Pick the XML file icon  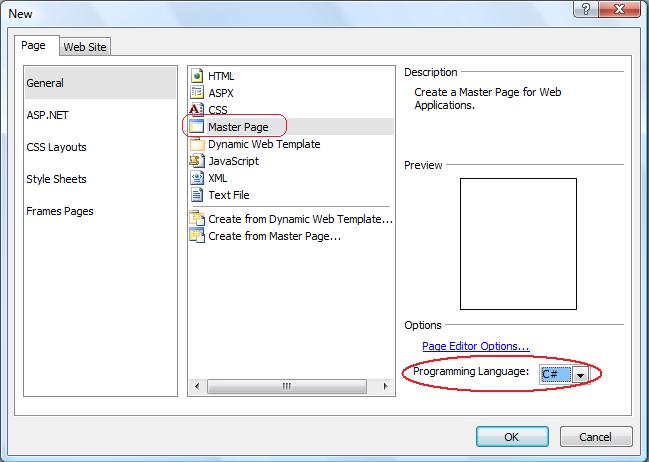(x=196, y=178)
